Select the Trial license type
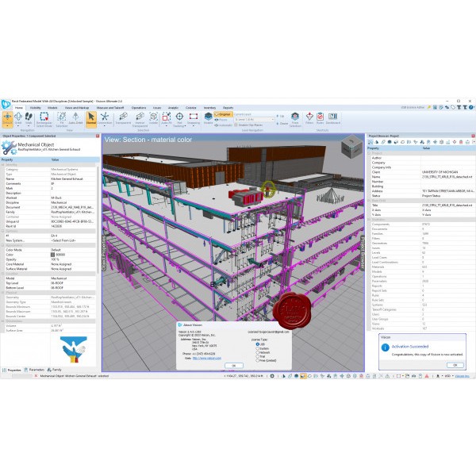476x476 pixels. coord(260,356)
